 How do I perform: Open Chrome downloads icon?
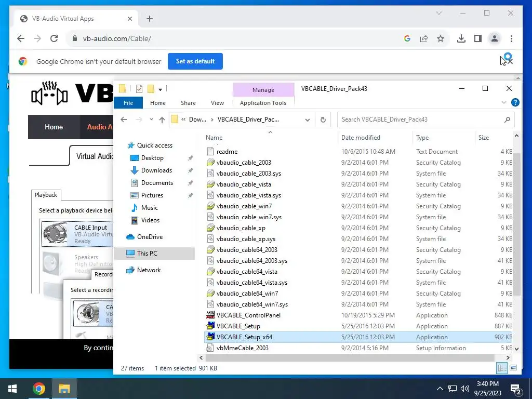point(461,38)
